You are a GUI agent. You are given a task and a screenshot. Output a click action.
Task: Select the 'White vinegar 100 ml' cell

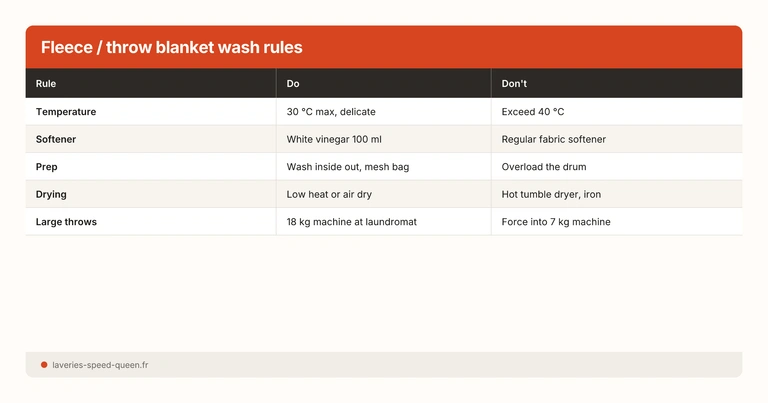pyautogui.click(x=334, y=139)
